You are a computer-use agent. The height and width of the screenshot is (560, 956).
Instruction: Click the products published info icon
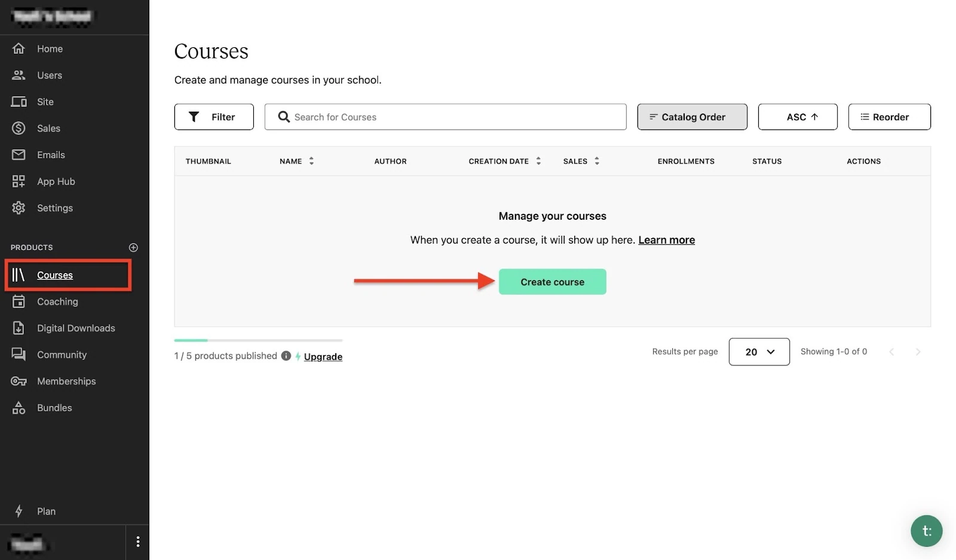286,356
